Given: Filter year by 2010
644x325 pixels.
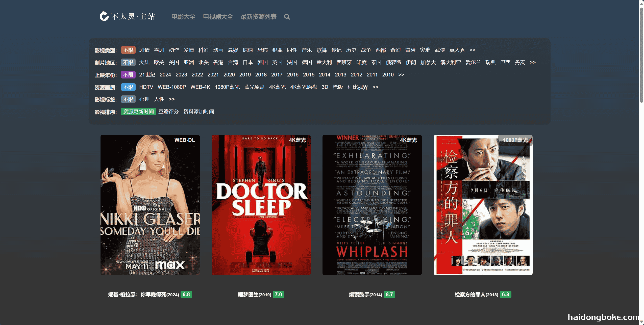Looking at the screenshot, I should (x=388, y=75).
